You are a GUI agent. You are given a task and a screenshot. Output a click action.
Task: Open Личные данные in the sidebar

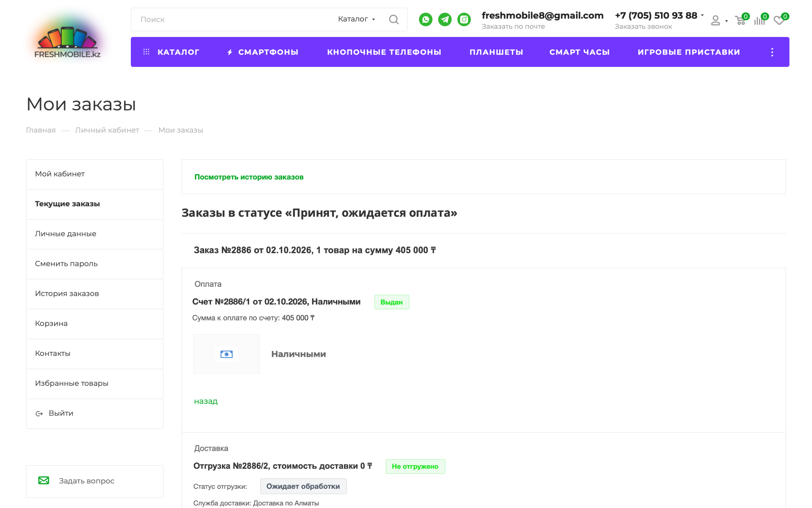[95, 234]
